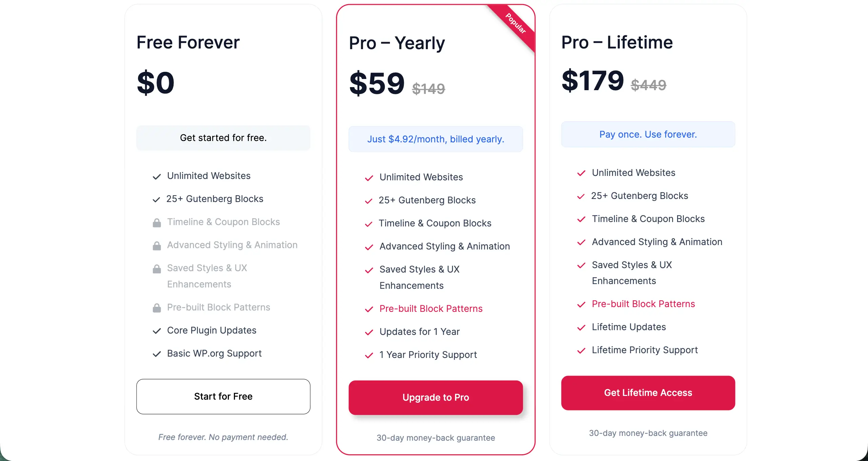Click the checkmark beside Unlimited Websites in Free plan
This screenshot has height=461, width=868.
(156, 177)
